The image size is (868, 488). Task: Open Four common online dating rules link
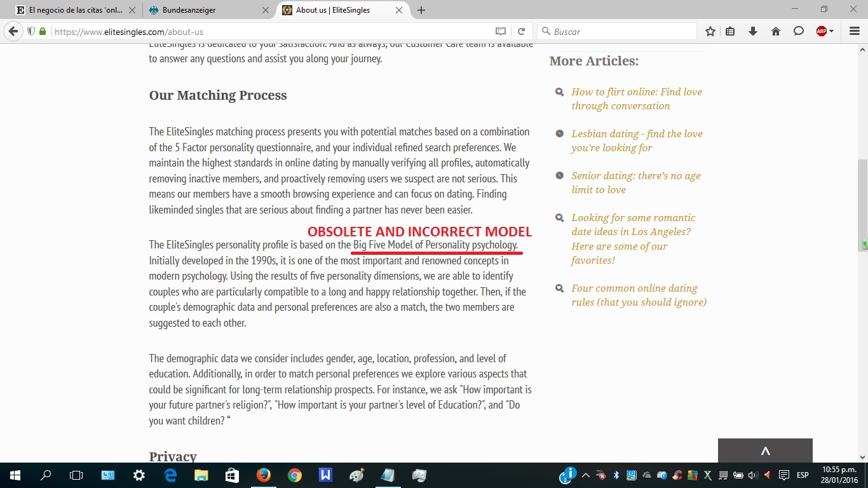point(639,295)
